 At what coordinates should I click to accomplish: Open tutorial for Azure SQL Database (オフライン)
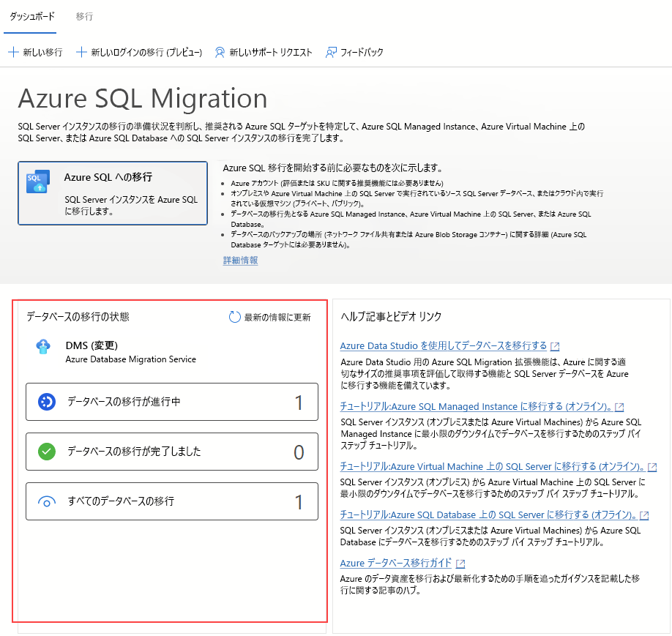pos(488,515)
